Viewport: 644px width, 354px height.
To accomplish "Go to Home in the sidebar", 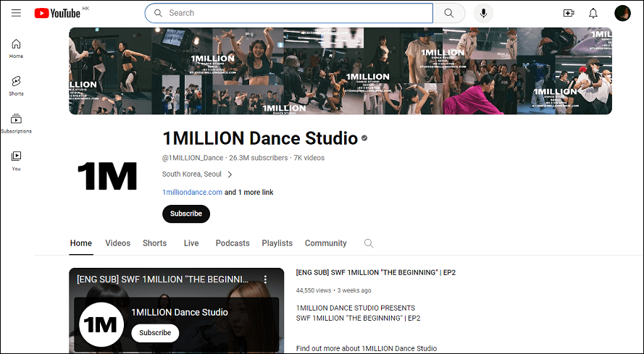I will pyautogui.click(x=16, y=49).
